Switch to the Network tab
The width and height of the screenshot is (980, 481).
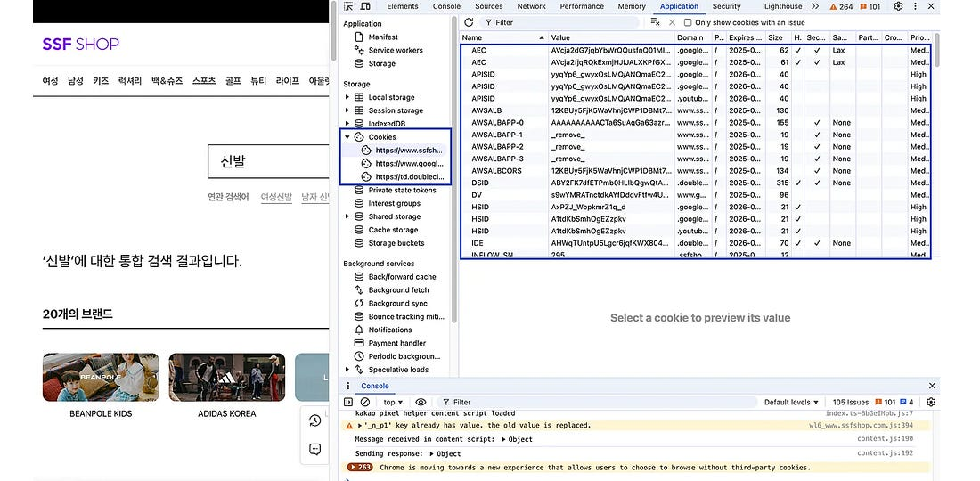531,6
